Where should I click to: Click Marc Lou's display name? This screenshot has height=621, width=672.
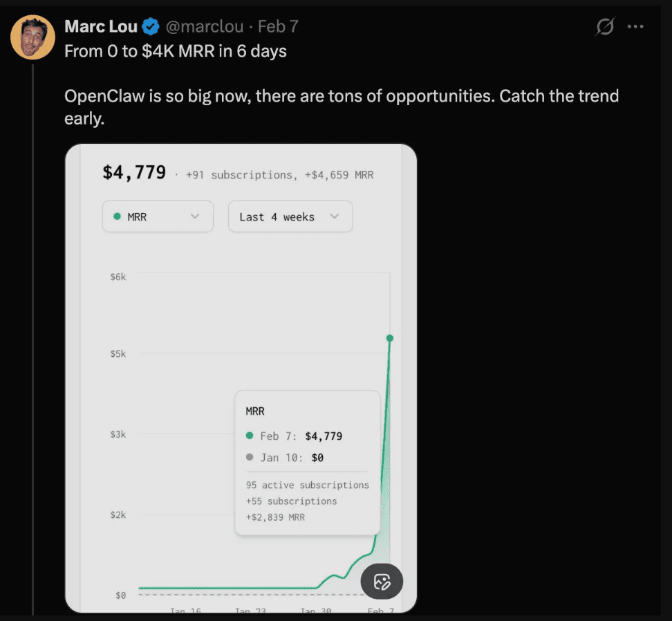(x=100, y=26)
